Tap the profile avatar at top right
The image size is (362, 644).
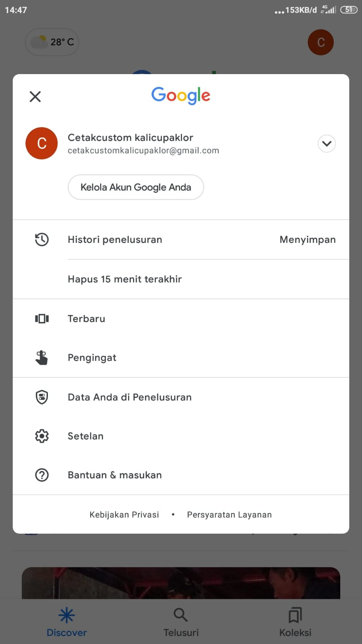click(x=321, y=42)
